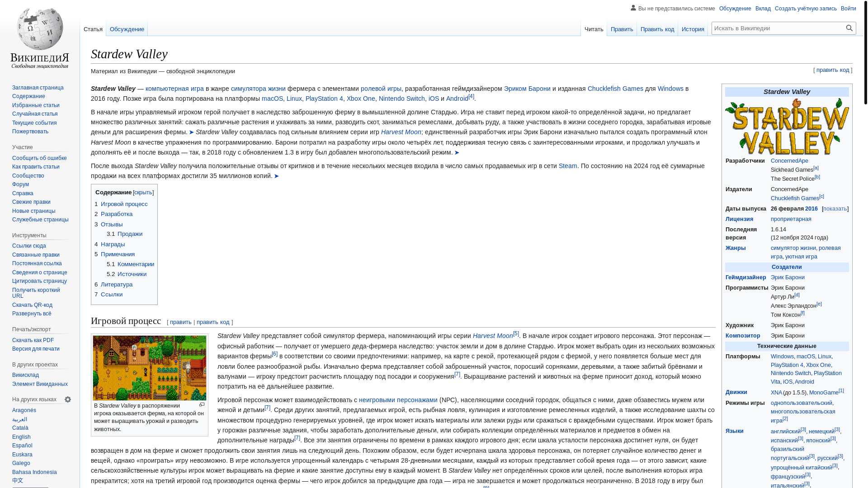
Task: Click the Wikipedia globe logo
Action: point(40,38)
